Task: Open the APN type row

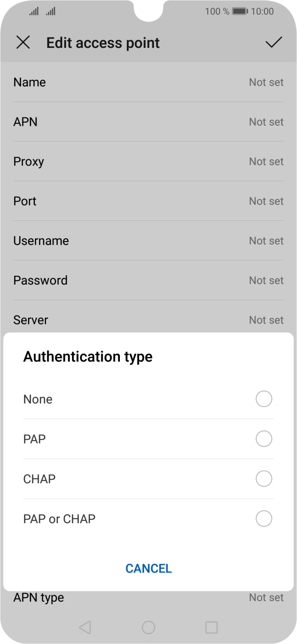Action: tap(148, 598)
